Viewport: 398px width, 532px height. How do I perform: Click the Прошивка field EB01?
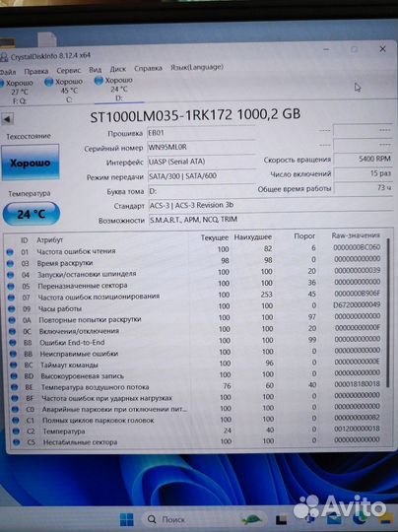click(x=201, y=133)
